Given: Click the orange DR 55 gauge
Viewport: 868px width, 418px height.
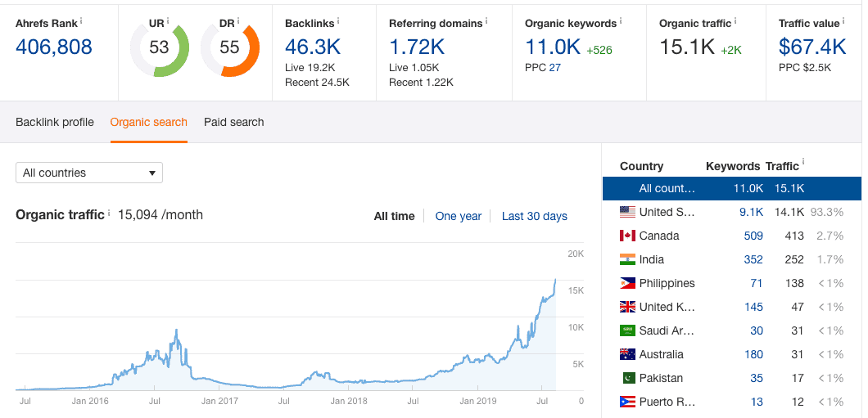Looking at the screenshot, I should coord(230,47).
